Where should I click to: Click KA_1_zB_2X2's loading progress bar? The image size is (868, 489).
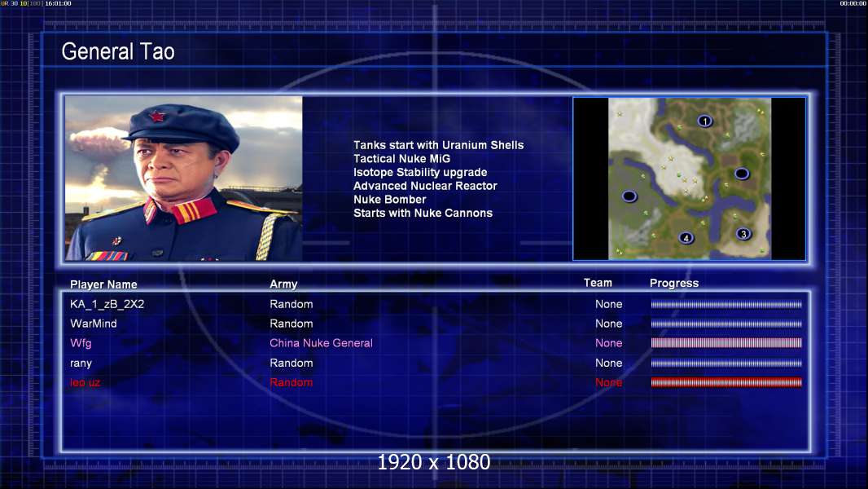point(726,304)
